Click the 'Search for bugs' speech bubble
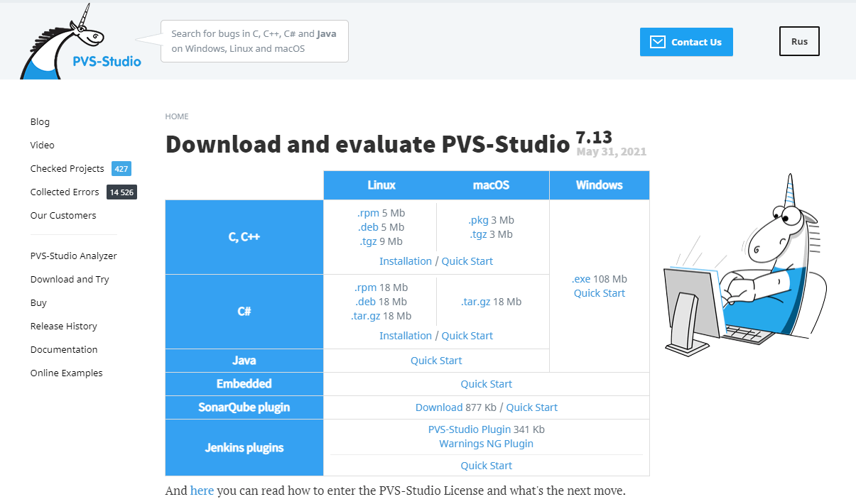The height and width of the screenshot is (504, 856). [254, 41]
